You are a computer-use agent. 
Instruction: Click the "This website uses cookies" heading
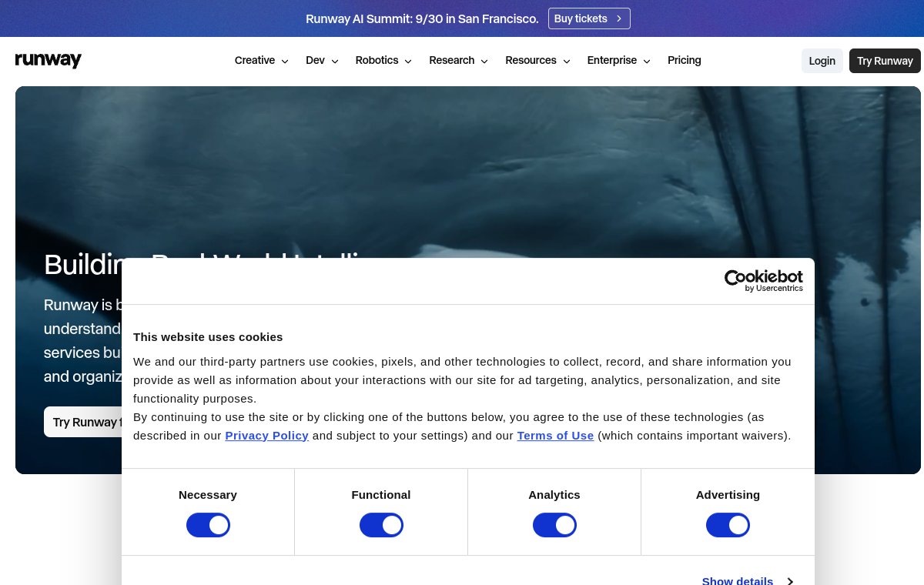pyautogui.click(x=208, y=337)
